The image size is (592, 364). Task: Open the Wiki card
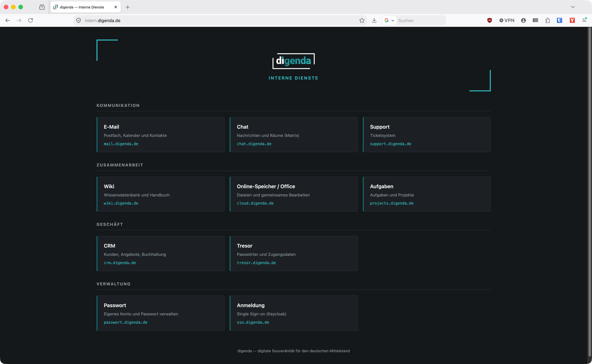point(160,194)
